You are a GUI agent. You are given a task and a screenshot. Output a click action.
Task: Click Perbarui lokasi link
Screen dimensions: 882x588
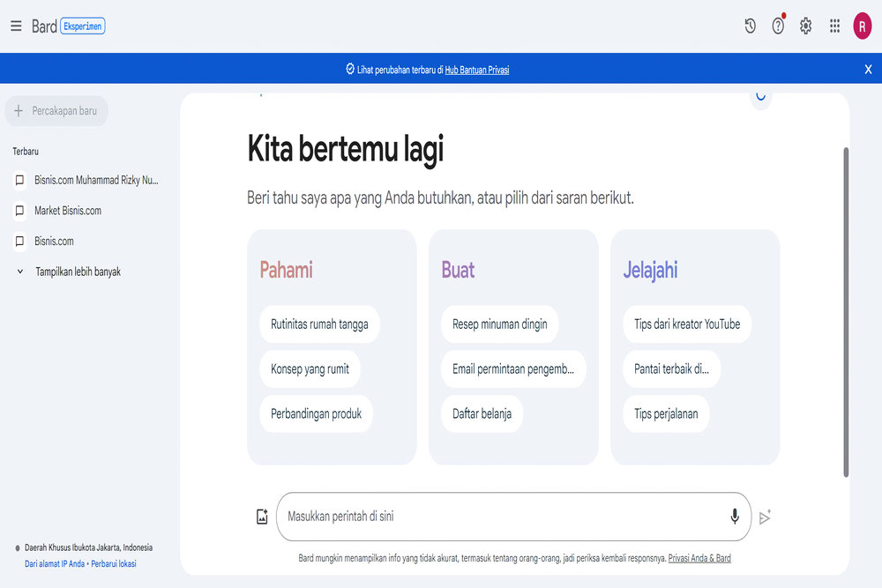pyautogui.click(x=114, y=564)
